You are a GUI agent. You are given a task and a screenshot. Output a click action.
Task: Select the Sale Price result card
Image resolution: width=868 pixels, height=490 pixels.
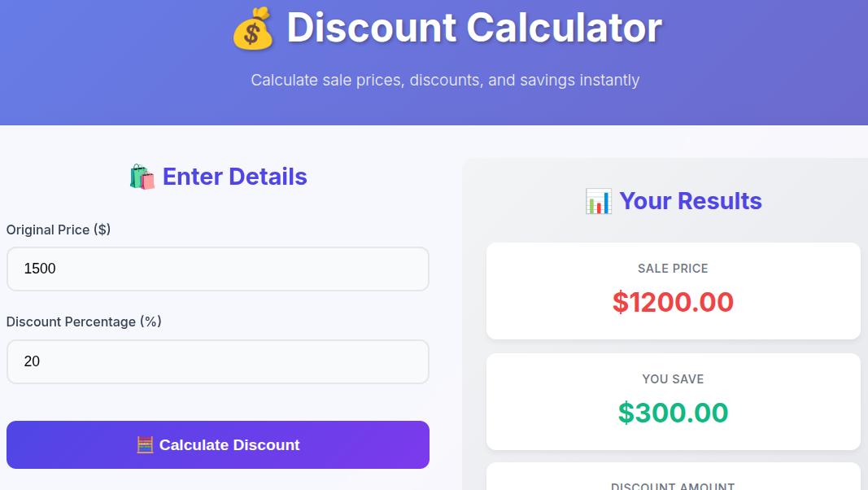(673, 291)
